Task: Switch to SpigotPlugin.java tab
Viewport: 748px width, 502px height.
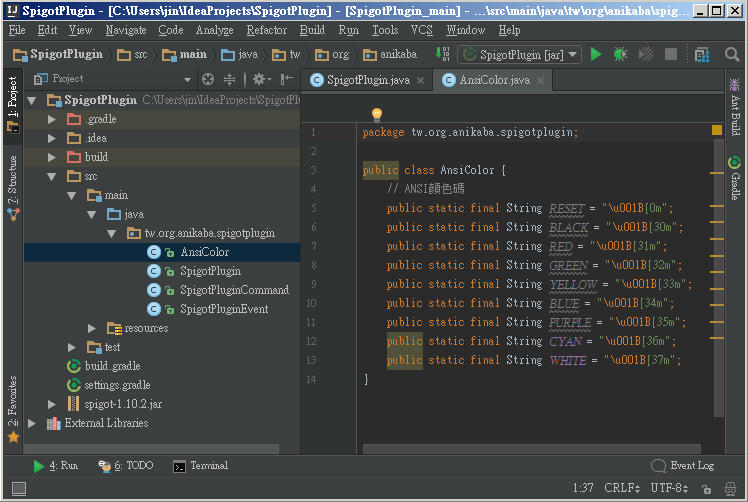Action: [x=367, y=80]
